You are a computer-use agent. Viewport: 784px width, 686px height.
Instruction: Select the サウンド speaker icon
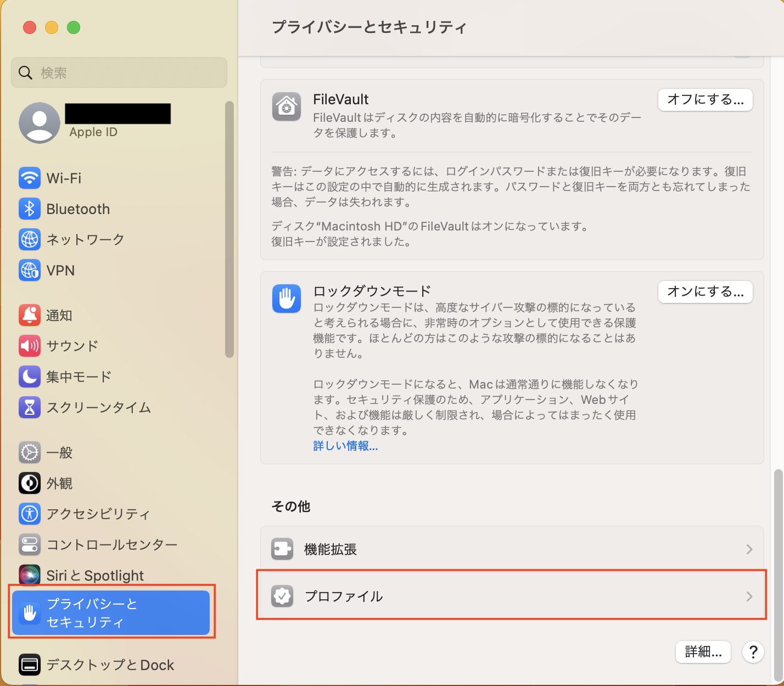(29, 346)
